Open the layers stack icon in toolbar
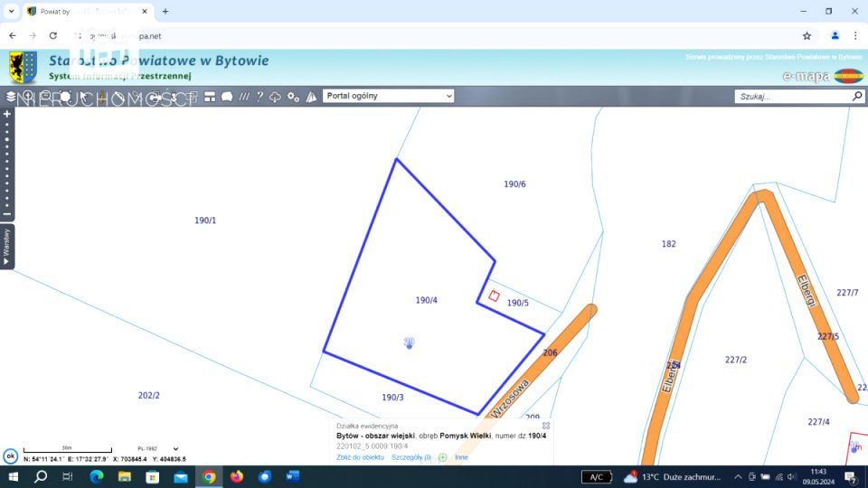This screenshot has width=868, height=488. pyautogui.click(x=11, y=97)
